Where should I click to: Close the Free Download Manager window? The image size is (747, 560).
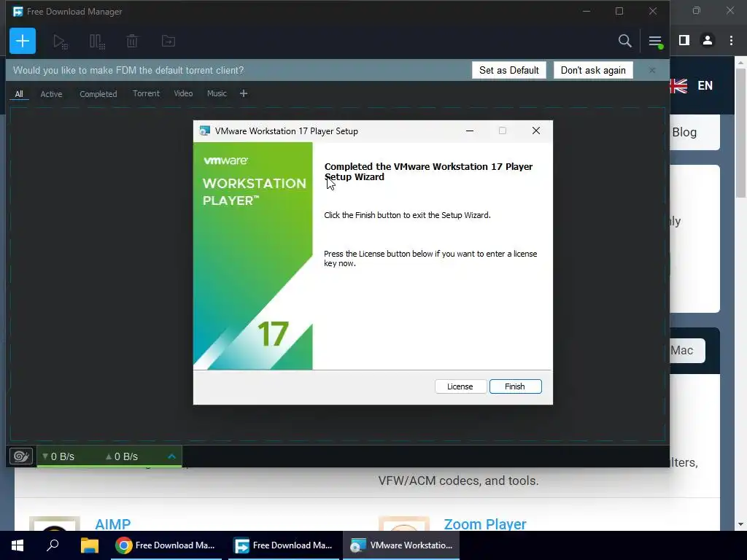tap(653, 11)
